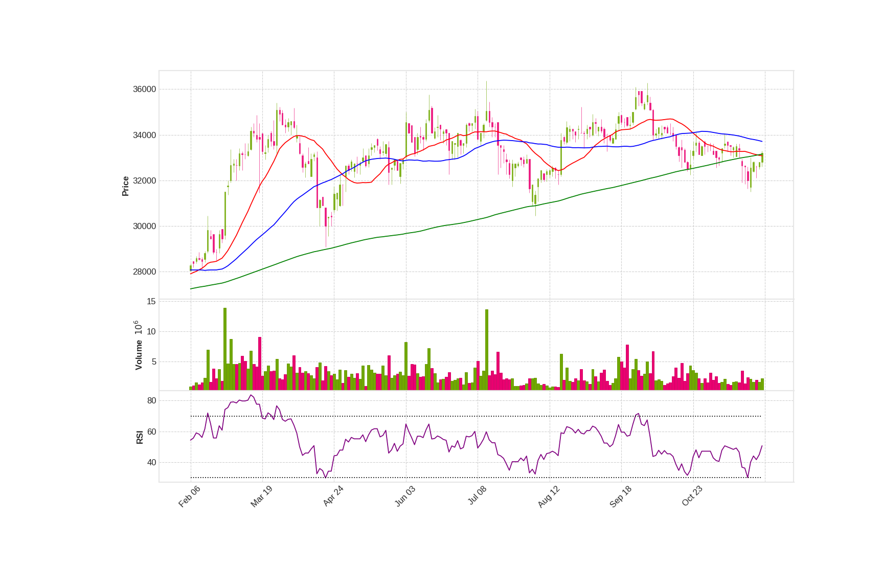882x588 pixels.
Task: Click the Volume axis title
Action: click(x=139, y=355)
